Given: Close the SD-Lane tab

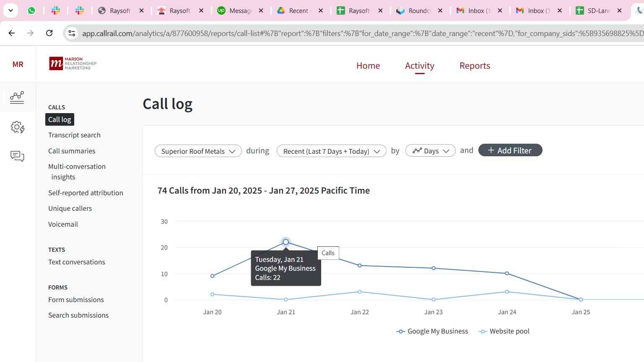Looking at the screenshot, I should click(619, 10).
